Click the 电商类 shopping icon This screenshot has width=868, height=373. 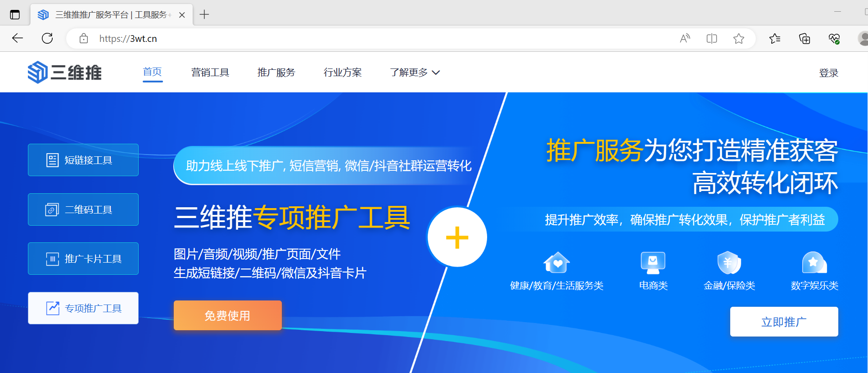[x=653, y=262]
